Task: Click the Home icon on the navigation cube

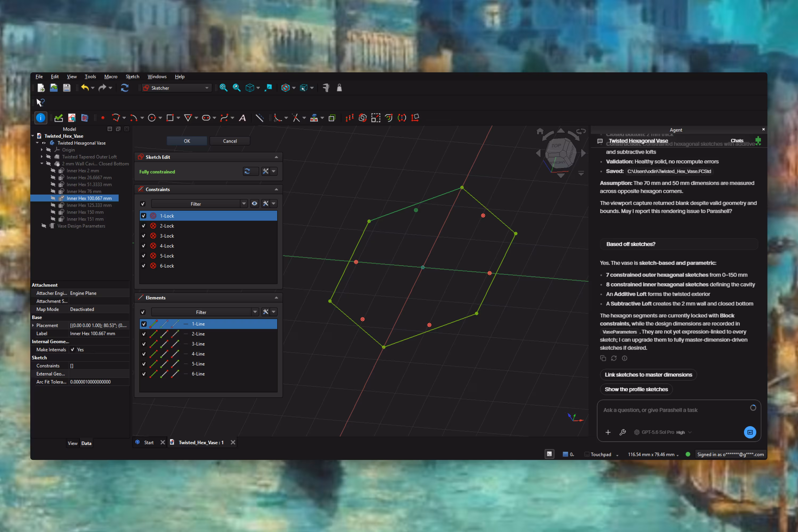Action: click(x=540, y=131)
